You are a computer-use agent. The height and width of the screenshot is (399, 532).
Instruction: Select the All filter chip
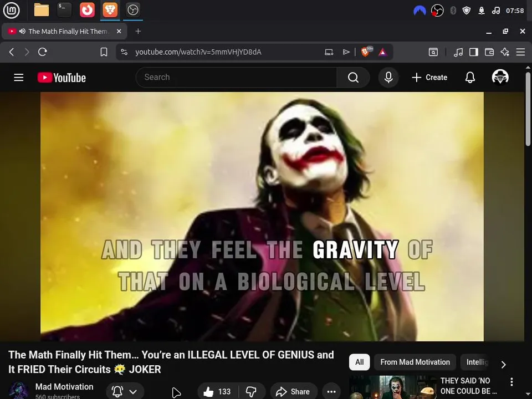pos(359,362)
